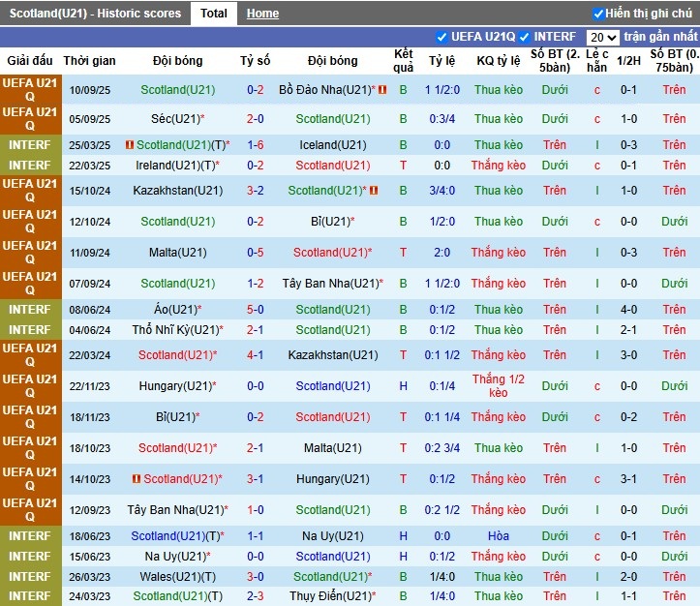Uncheck the INTERF filter checkbox
This screenshot has height=606, width=700.
pos(525,37)
